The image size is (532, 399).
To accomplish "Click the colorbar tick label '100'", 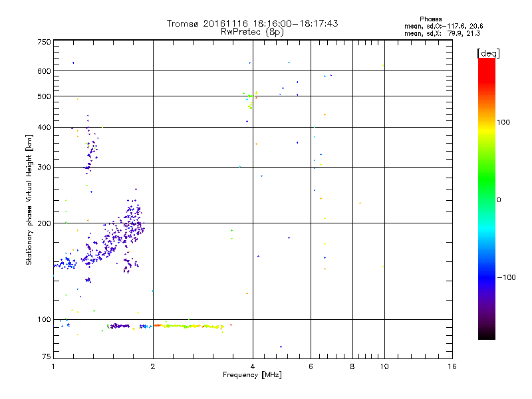I will coord(503,122).
